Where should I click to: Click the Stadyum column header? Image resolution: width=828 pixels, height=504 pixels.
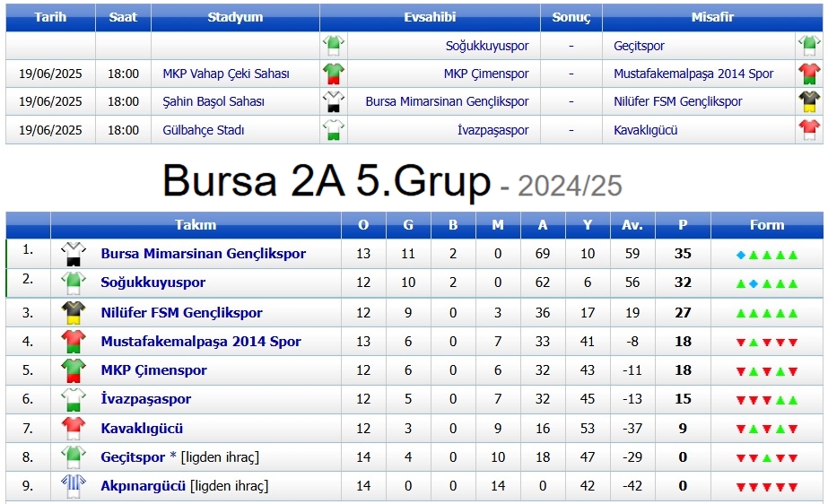pyautogui.click(x=235, y=17)
